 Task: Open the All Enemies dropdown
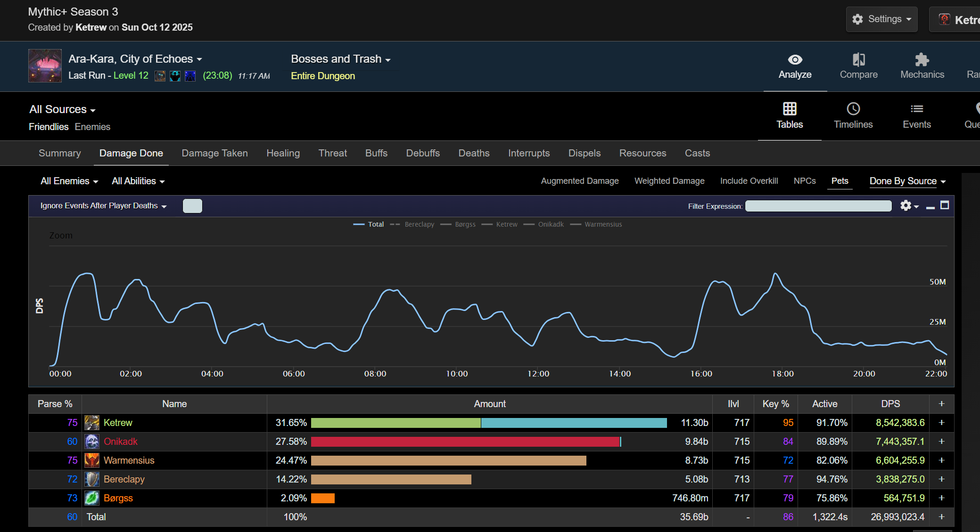69,181
